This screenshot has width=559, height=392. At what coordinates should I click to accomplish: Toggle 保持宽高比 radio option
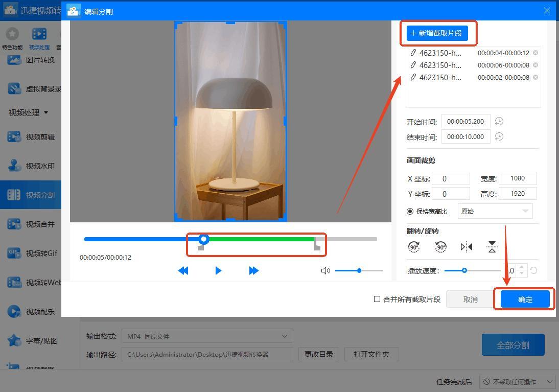[x=410, y=211]
